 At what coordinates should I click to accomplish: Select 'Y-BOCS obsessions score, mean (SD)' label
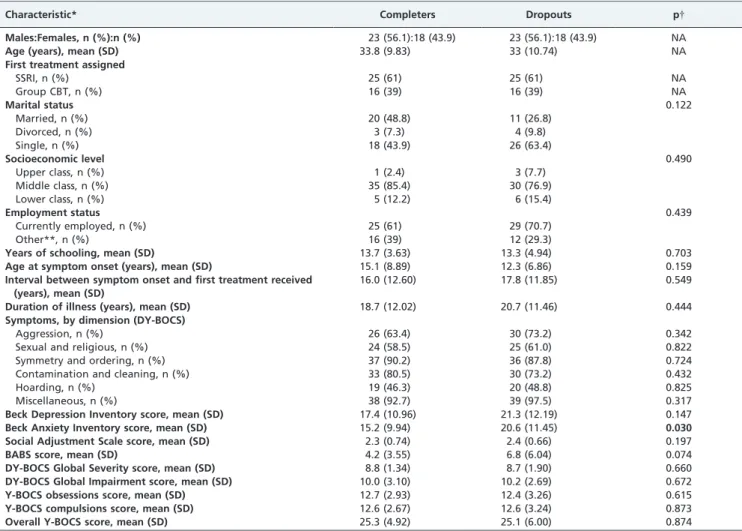point(95,495)
